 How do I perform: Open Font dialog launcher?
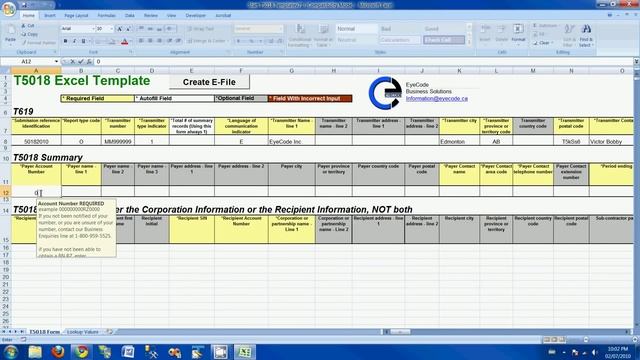pos(131,52)
